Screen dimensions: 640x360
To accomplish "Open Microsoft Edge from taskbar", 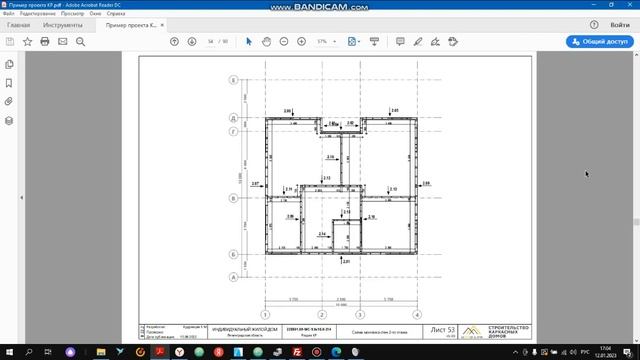I will (336, 352).
